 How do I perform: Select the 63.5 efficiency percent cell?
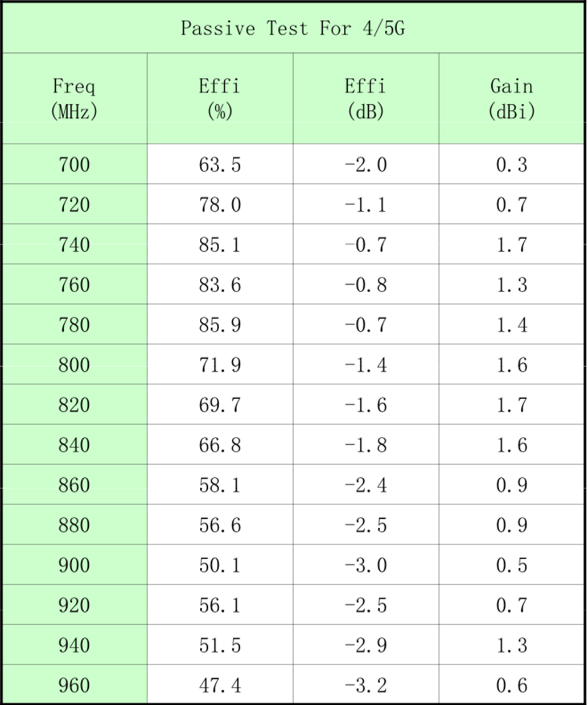point(220,165)
